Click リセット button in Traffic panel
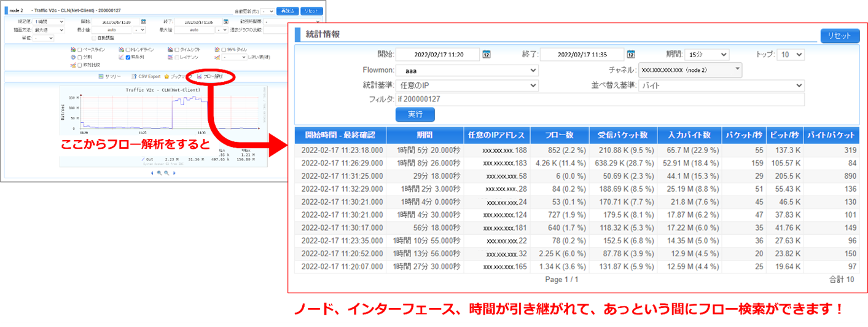Screen dimensions: 868x327 click(311, 11)
